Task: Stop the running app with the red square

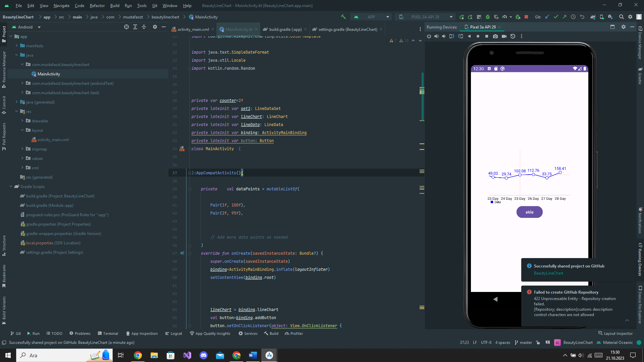Action: [527, 17]
